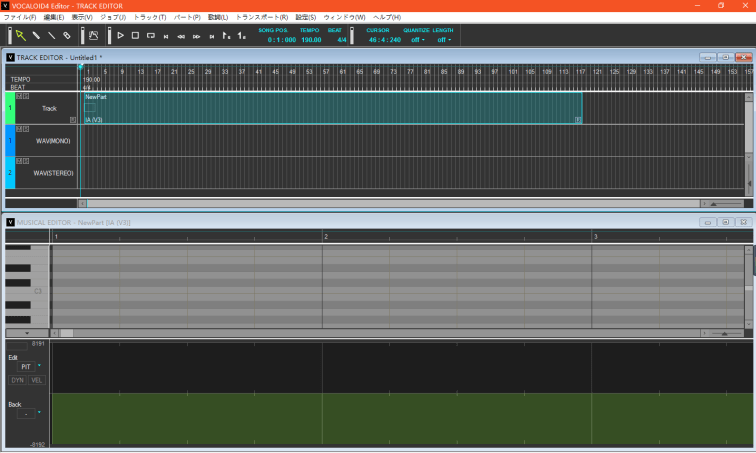Select the arrow pointer tool
The height and width of the screenshot is (453, 756).
tap(19, 35)
